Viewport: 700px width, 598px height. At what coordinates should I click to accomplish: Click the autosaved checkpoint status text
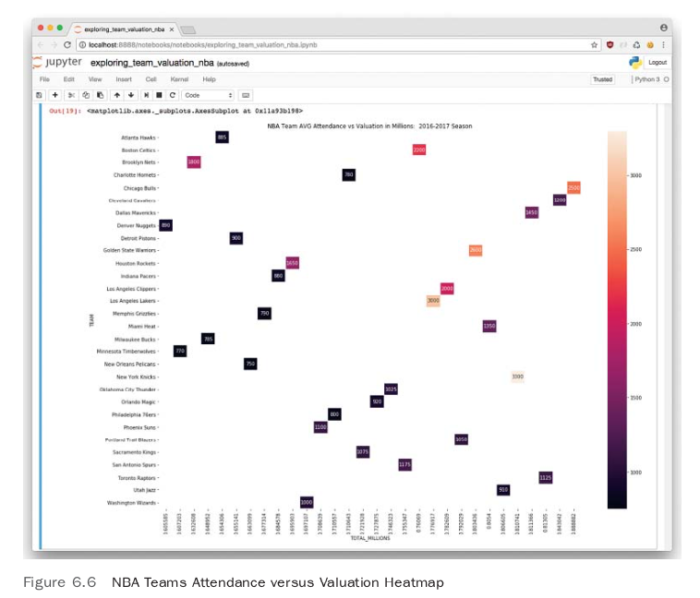pyautogui.click(x=233, y=64)
